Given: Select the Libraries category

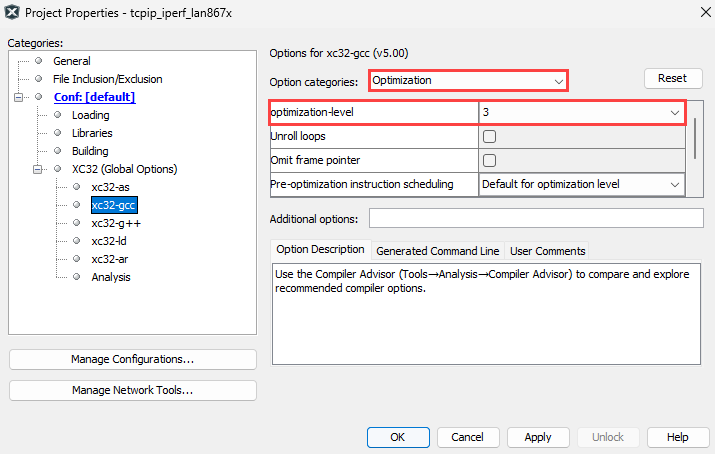Looking at the screenshot, I should (x=91, y=133).
